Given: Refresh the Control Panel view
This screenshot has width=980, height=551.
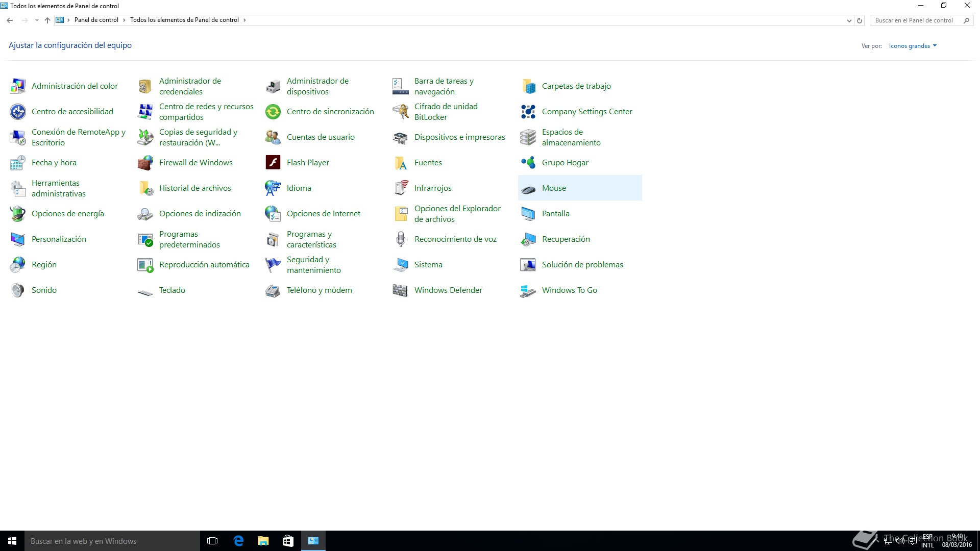Looking at the screenshot, I should (860, 20).
